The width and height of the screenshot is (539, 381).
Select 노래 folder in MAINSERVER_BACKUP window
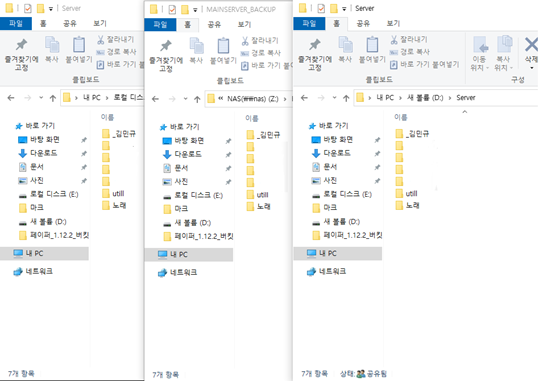pyautogui.click(x=259, y=207)
